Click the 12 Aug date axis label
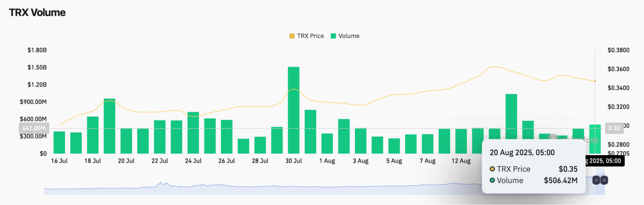This screenshot has height=205, width=644. pos(461,161)
